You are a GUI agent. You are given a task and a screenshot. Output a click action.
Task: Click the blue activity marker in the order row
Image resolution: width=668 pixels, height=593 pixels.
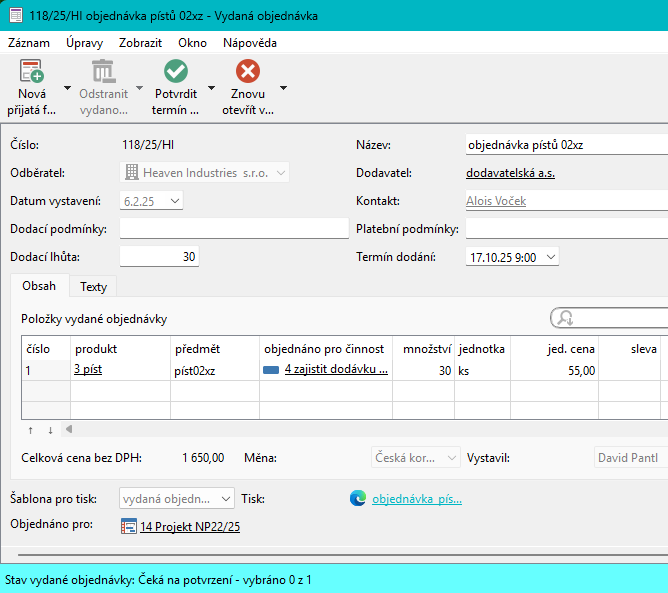[x=271, y=370]
